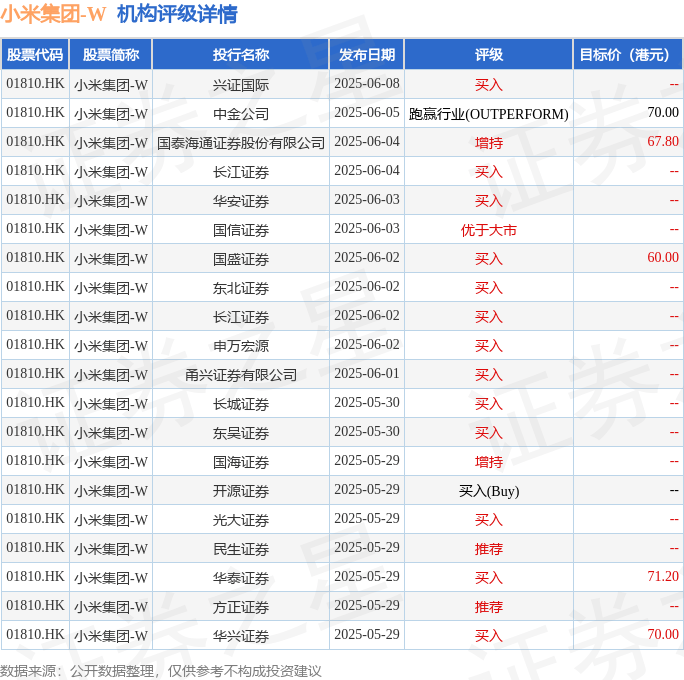Select the 华安证券 cell
The image size is (684, 680).
241,201
